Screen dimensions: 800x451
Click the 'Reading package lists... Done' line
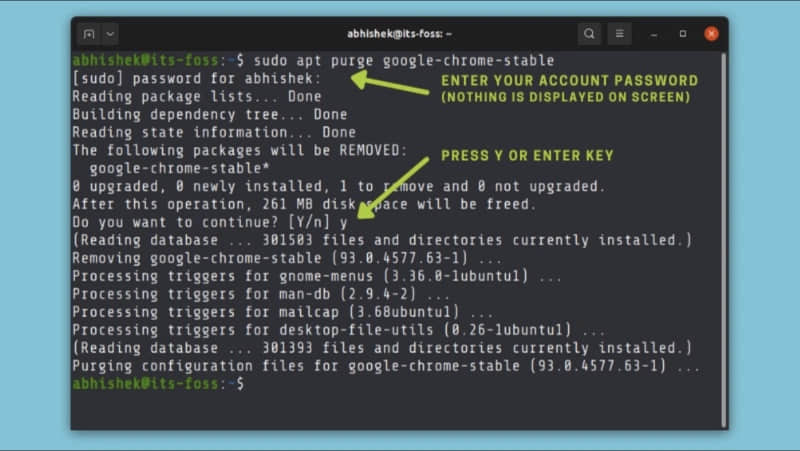[197, 96]
